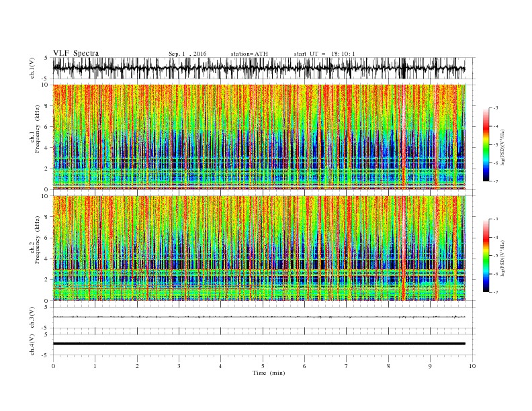The width and height of the screenshot is (532, 411).
Task: Click time axis tick label "6"
Action: click(304, 366)
